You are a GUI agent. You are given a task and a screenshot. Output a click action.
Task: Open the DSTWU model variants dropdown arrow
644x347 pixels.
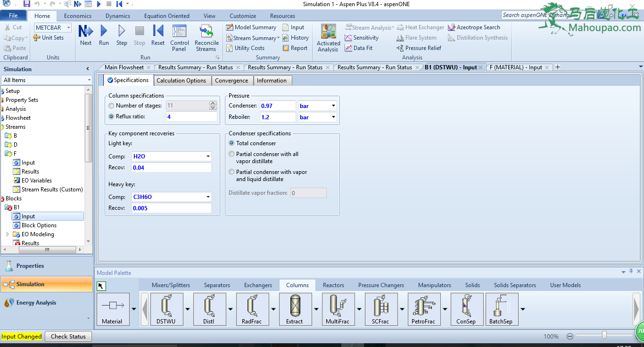[x=188, y=309]
